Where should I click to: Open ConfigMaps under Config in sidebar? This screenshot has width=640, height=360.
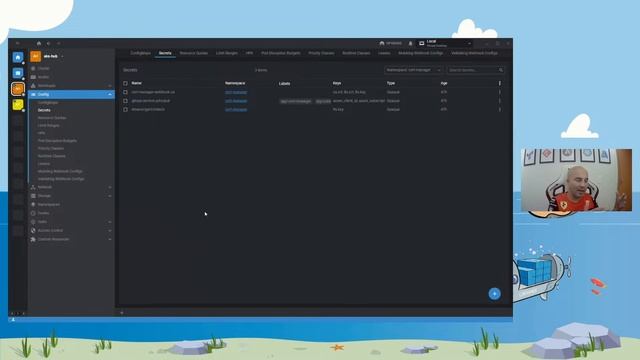coord(48,103)
